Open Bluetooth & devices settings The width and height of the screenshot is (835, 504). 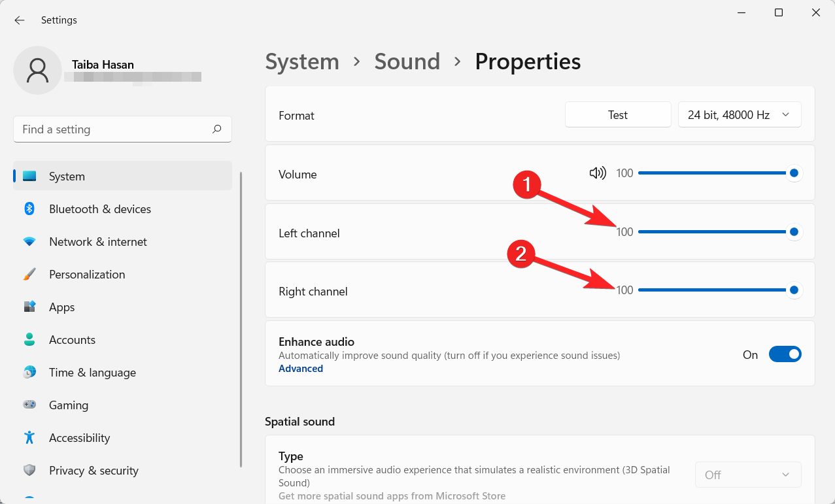coord(122,209)
